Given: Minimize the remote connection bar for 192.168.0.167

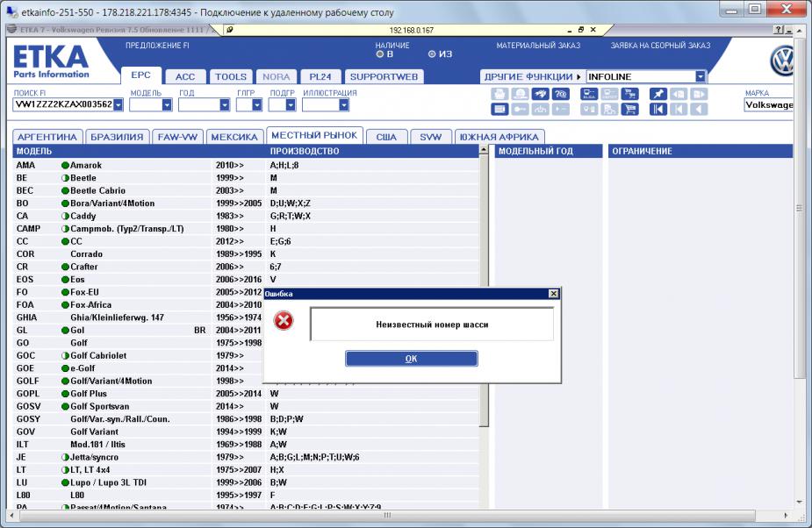Looking at the screenshot, I should point(570,30).
